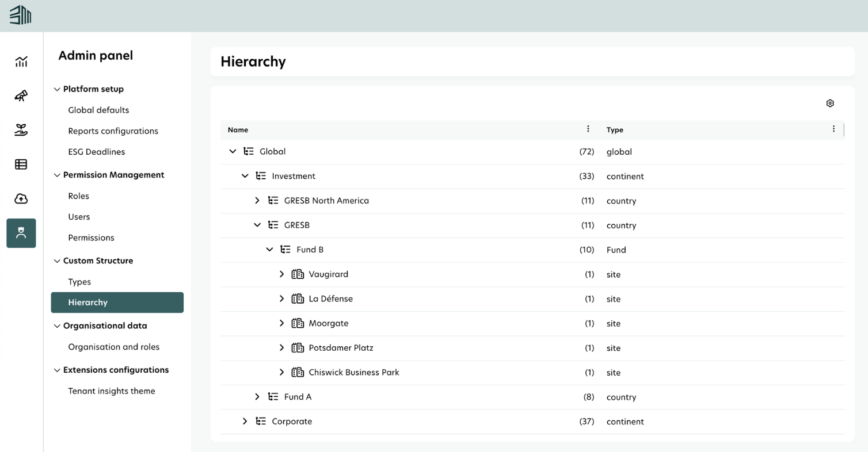Open the telescope explore sidebar icon
The width and height of the screenshot is (868, 452).
point(21,96)
